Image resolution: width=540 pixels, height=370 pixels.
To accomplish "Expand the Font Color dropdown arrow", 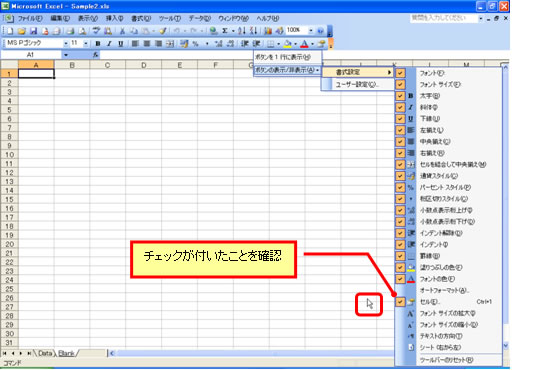I will pyautogui.click(x=312, y=44).
